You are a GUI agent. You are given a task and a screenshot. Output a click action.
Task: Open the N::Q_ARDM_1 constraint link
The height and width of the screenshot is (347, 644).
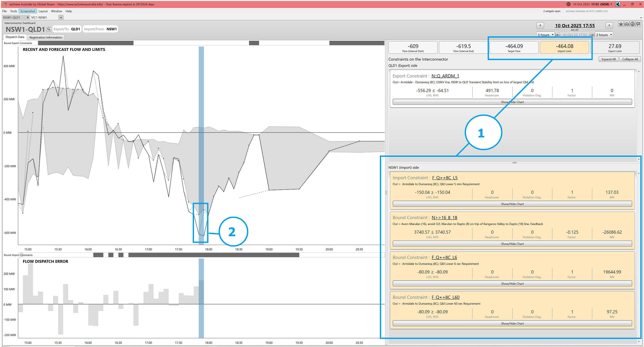click(445, 76)
